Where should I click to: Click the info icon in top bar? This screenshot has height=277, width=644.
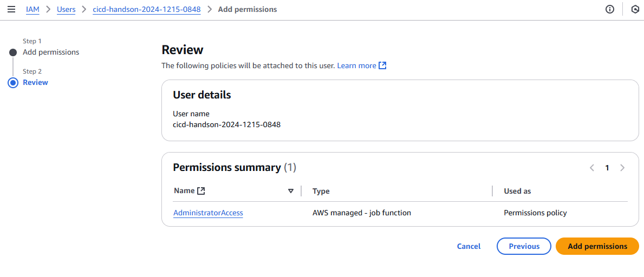(x=610, y=10)
